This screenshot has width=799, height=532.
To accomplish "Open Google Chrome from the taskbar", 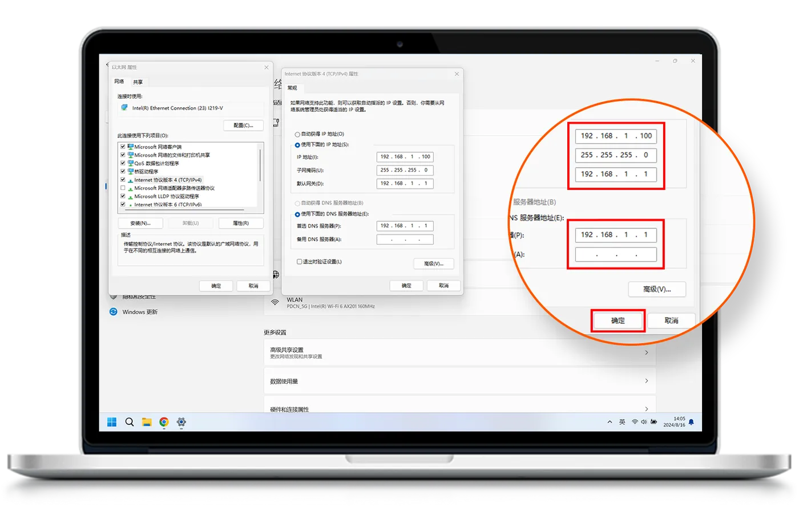I will coord(164,422).
